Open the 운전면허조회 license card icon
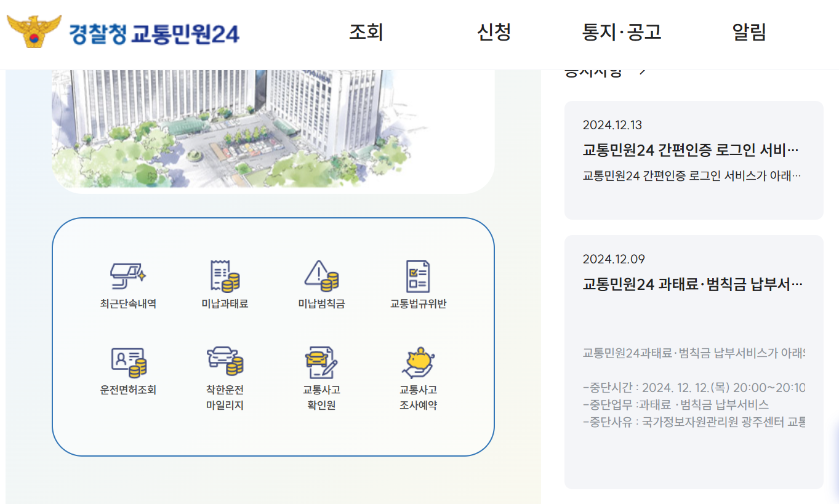The height and width of the screenshot is (504, 839). pyautogui.click(x=128, y=362)
